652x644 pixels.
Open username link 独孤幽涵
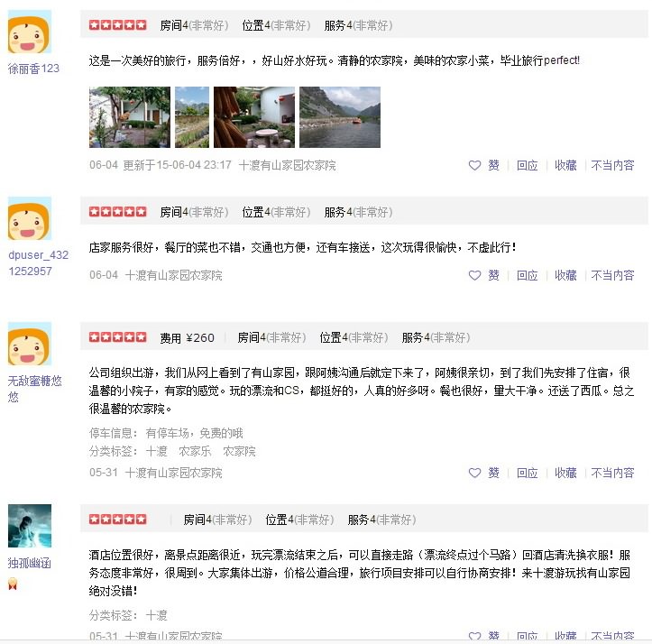[30, 564]
